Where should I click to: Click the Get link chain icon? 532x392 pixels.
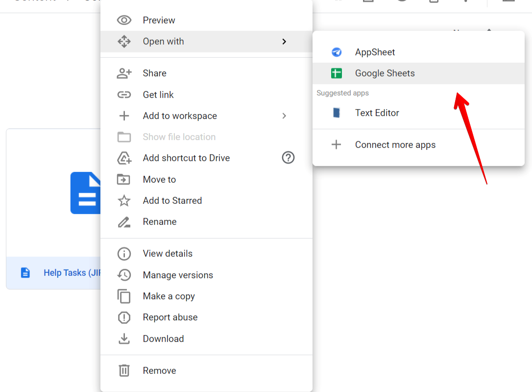[124, 95]
